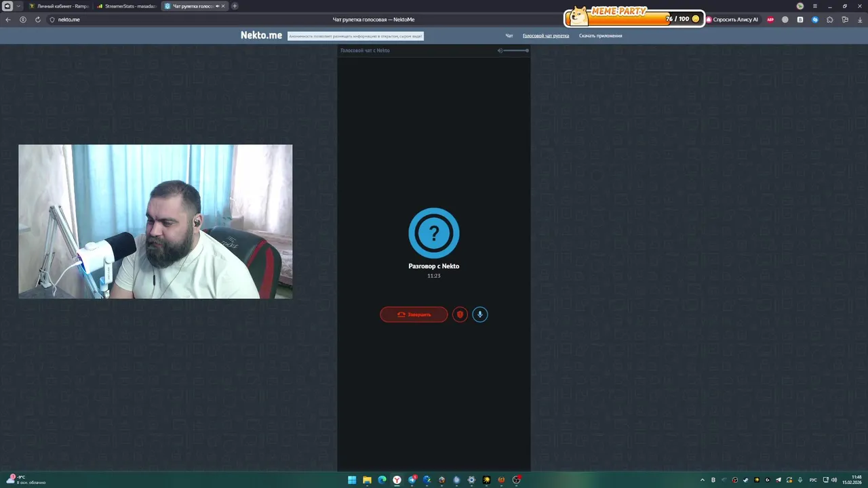This screenshot has height=488, width=868.
Task: Open the Yandex account icon near reload
Action: pos(23,20)
